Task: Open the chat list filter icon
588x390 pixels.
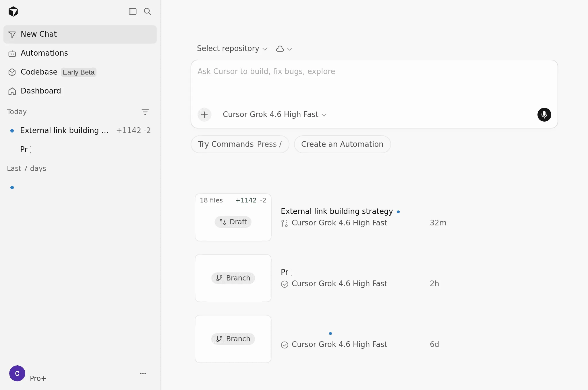Action: tap(145, 112)
